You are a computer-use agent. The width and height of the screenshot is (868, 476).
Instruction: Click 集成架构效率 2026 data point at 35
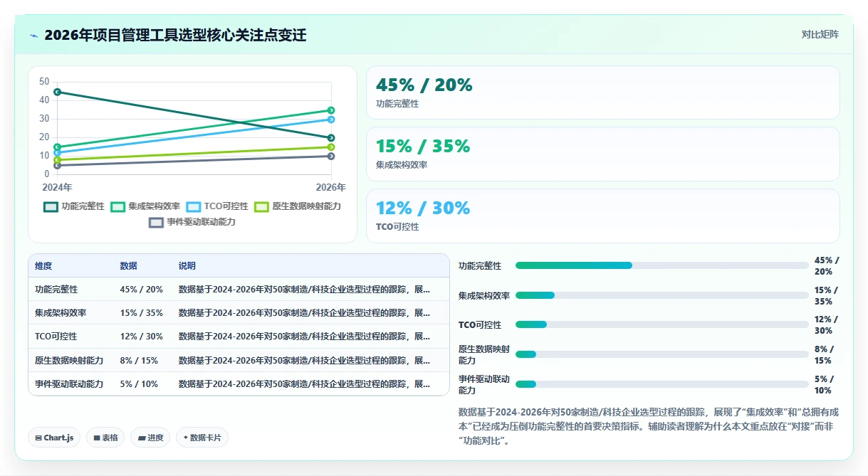pos(331,110)
